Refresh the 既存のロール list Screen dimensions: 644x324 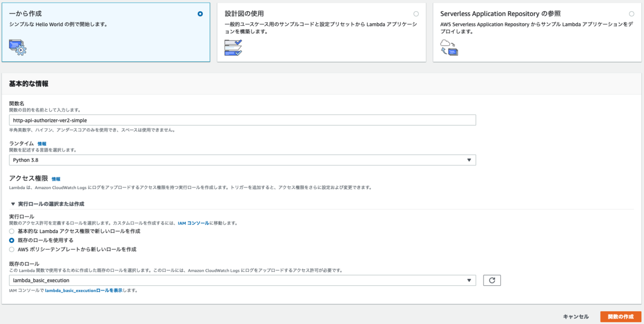492,280
